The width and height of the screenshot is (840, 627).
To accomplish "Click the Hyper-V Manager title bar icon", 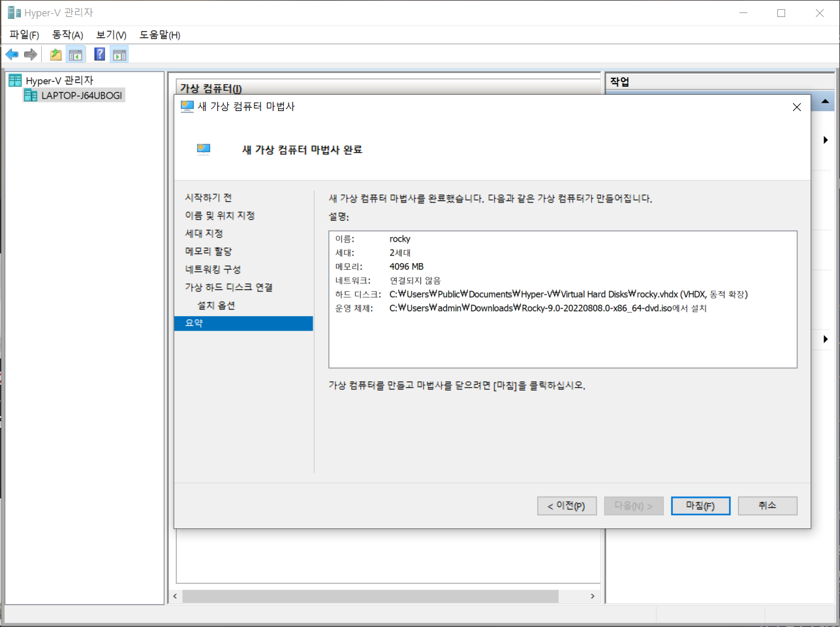I will [x=14, y=12].
